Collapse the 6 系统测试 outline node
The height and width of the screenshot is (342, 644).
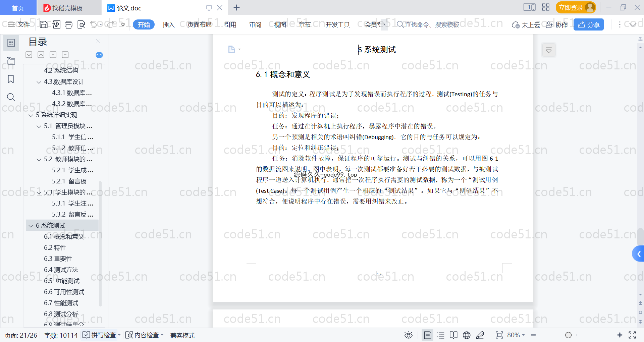coord(31,226)
